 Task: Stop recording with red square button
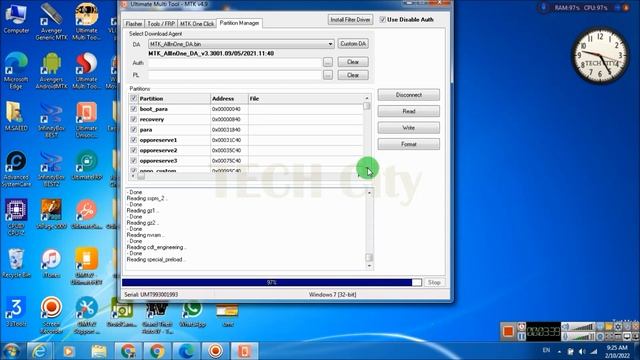click(508, 331)
